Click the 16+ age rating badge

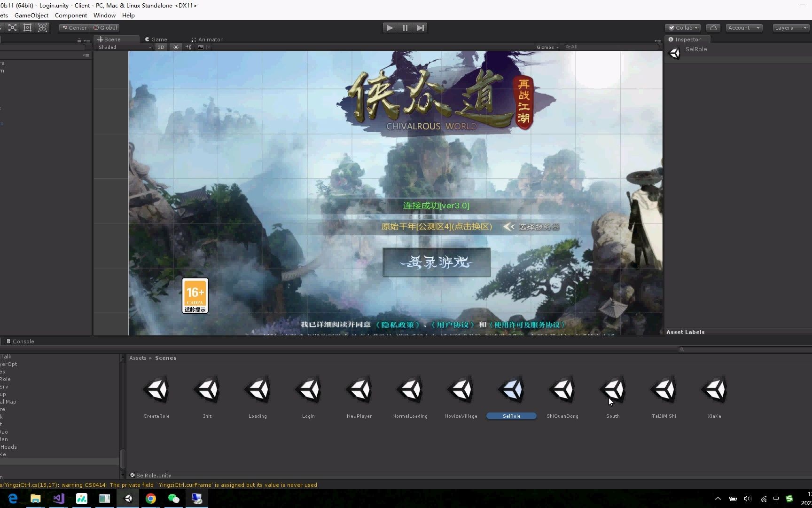click(195, 296)
